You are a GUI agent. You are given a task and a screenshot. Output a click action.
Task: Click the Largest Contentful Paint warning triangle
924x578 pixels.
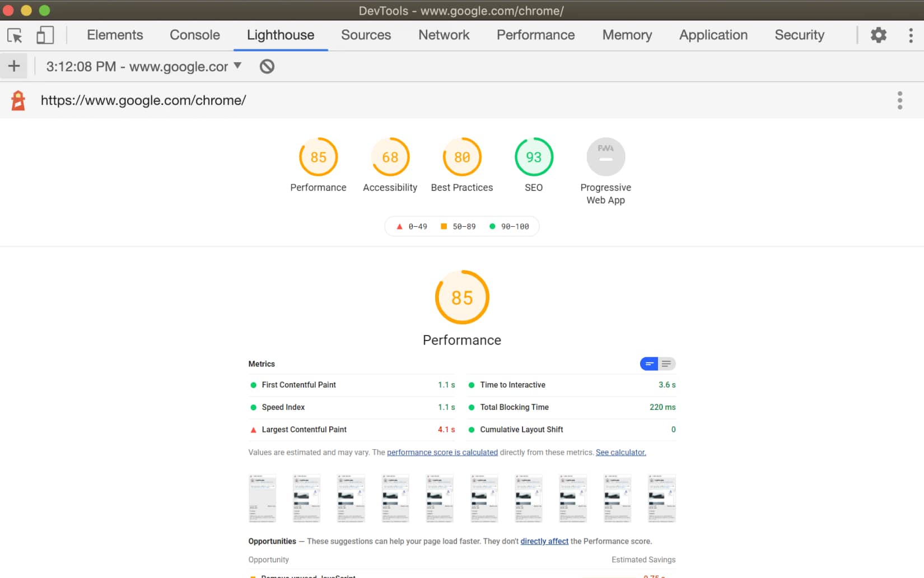[253, 430]
